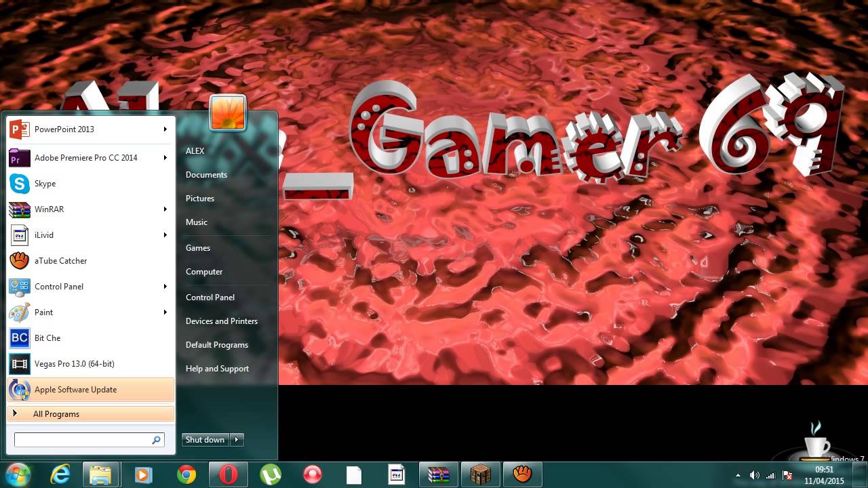The image size is (868, 488).
Task: Launch Adobe Premiere Pro CC 2014
Action: click(x=91, y=158)
